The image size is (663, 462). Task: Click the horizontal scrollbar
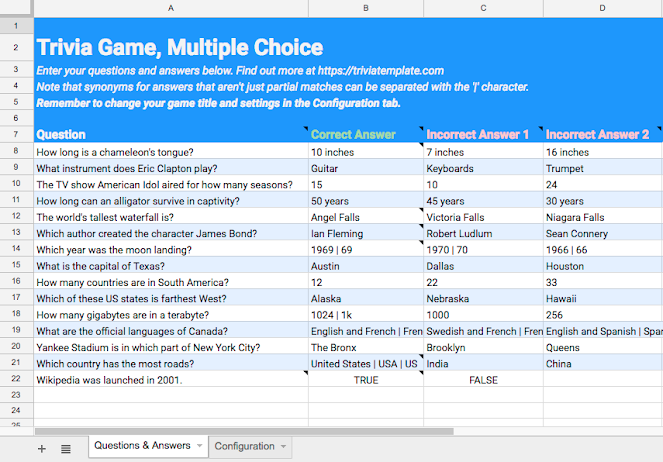point(244,432)
